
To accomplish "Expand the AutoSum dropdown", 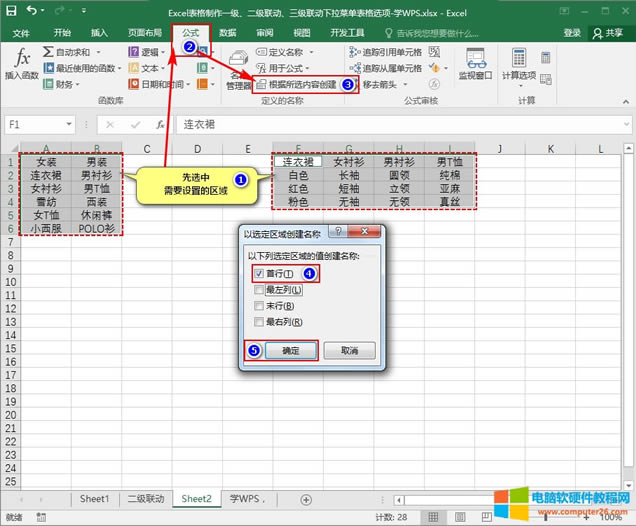I will (97, 51).
